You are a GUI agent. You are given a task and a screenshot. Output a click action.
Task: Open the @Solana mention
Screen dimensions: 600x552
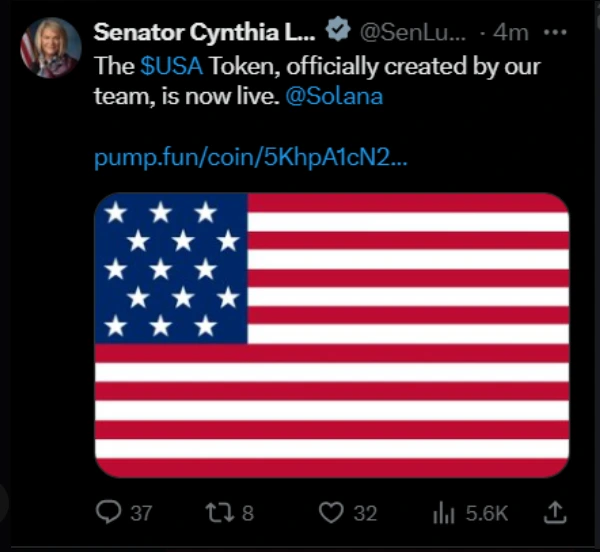[334, 96]
